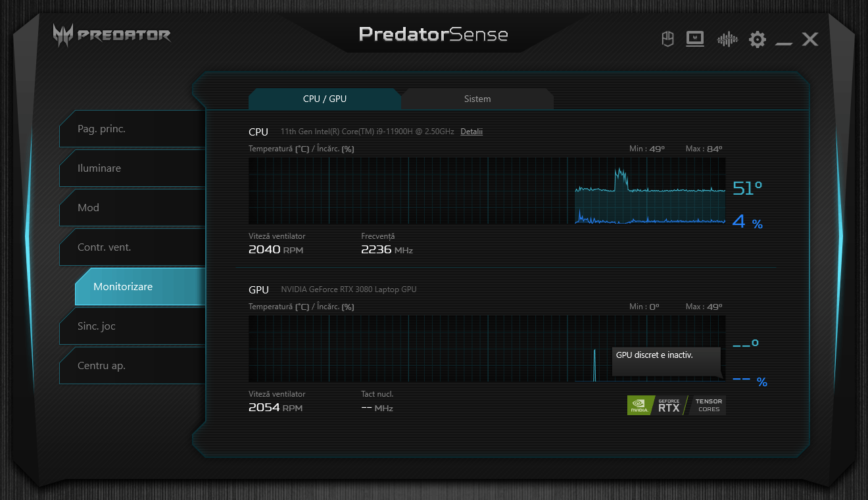Click the GPU temperature and load graph
This screenshot has height=500, width=868.
pyautogui.click(x=487, y=349)
